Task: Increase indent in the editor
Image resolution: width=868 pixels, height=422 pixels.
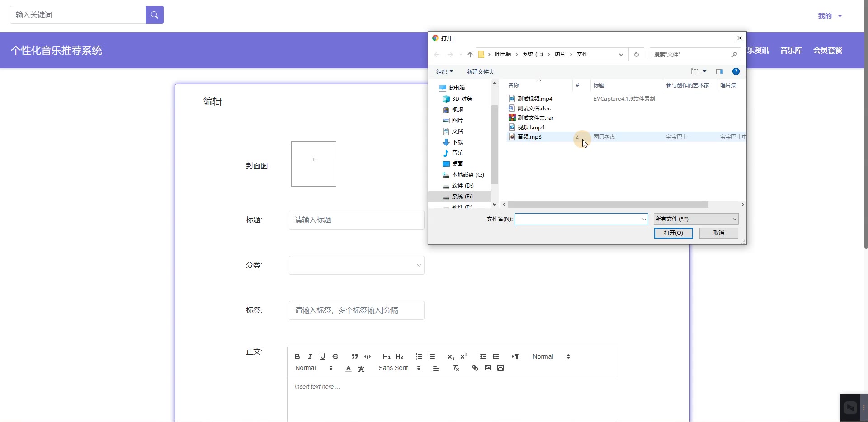Action: coord(496,356)
